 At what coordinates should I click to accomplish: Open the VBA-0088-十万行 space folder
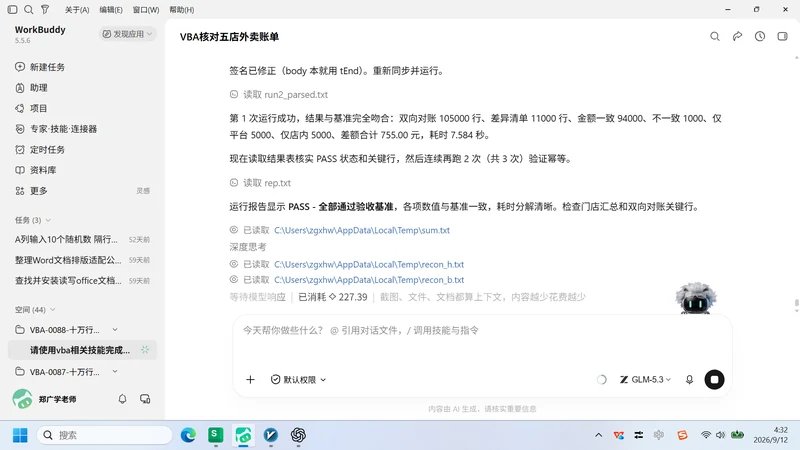point(64,330)
